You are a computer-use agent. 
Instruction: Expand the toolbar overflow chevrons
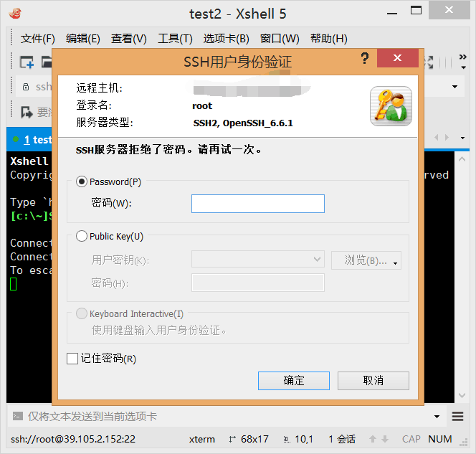pos(462,57)
